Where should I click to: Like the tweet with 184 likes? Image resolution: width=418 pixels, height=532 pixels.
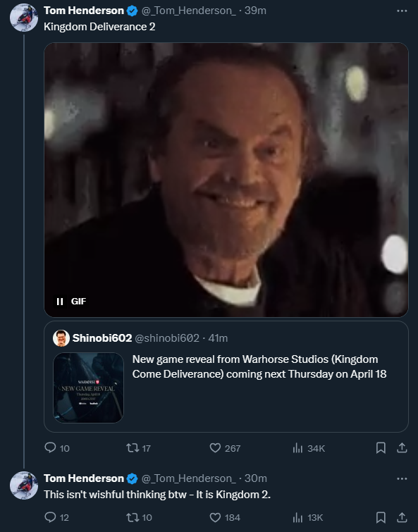[215, 517]
